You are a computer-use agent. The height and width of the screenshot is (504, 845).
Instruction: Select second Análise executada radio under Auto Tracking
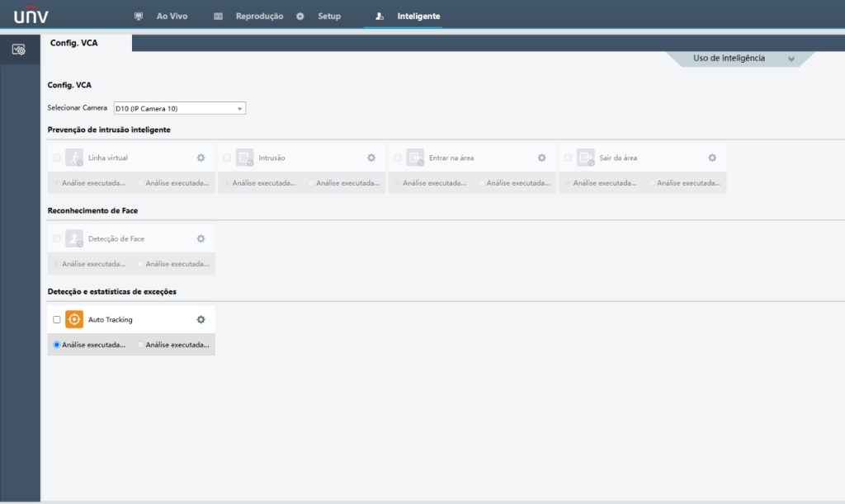pos(140,345)
